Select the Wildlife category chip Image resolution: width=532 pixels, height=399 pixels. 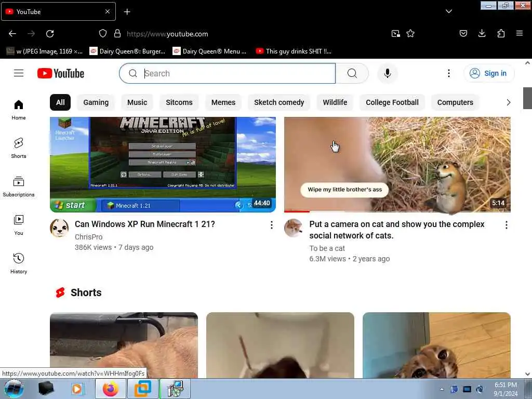(335, 102)
